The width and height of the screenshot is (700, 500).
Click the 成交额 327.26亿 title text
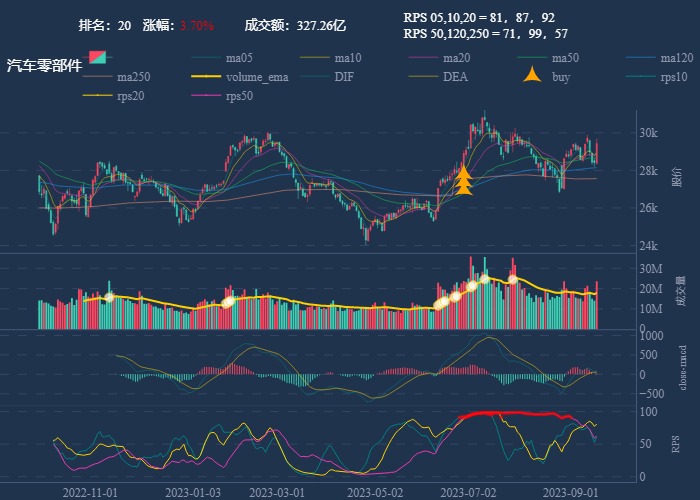click(x=295, y=25)
